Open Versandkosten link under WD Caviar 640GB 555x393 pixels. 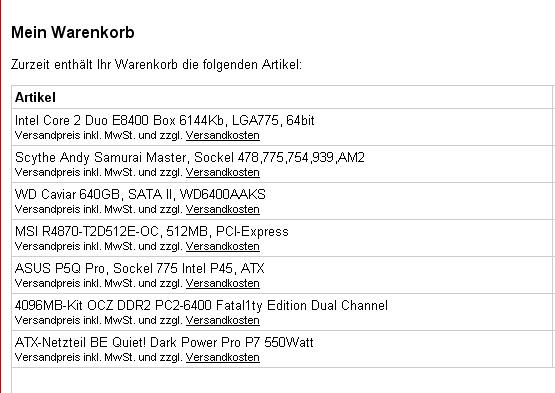coord(223,210)
